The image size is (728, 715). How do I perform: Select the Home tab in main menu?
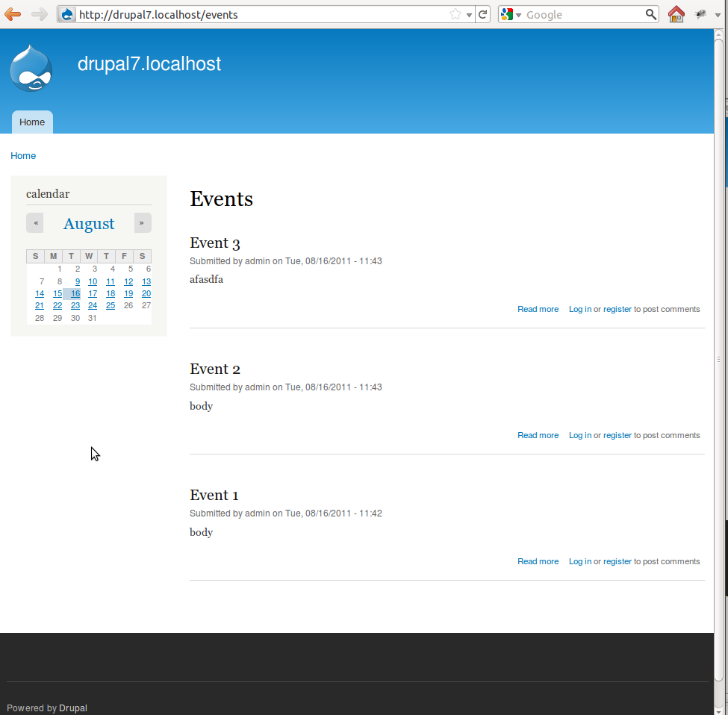32,122
